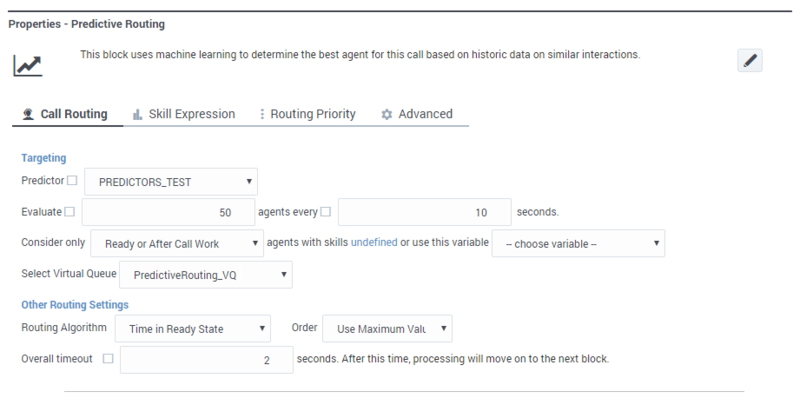Screen dimensions: 800x405
Task: Open the Call Routing tab
Action: coord(65,114)
